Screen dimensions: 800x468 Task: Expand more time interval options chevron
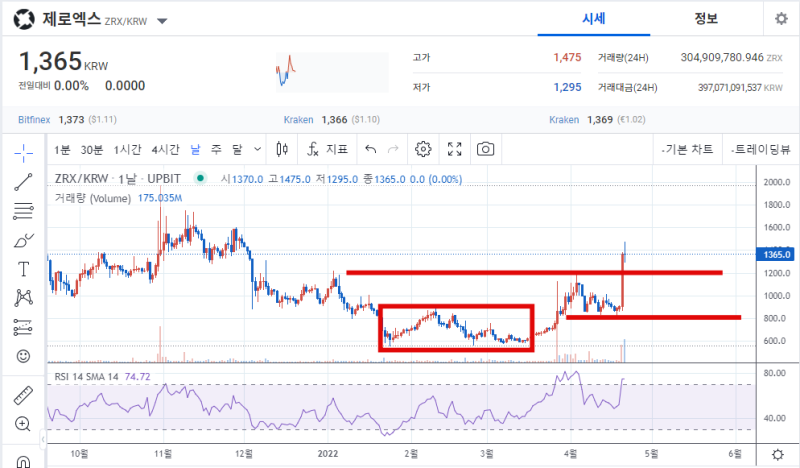click(x=258, y=149)
